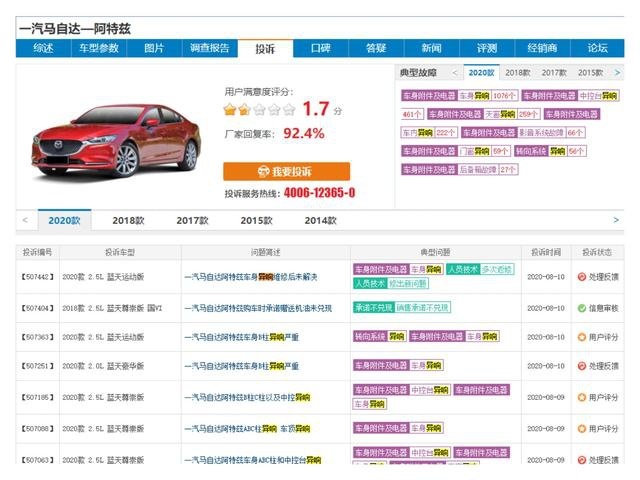
Task: Click model text 2018款 2.5L 蓝天尊崇版 国VI
Action: (112, 308)
